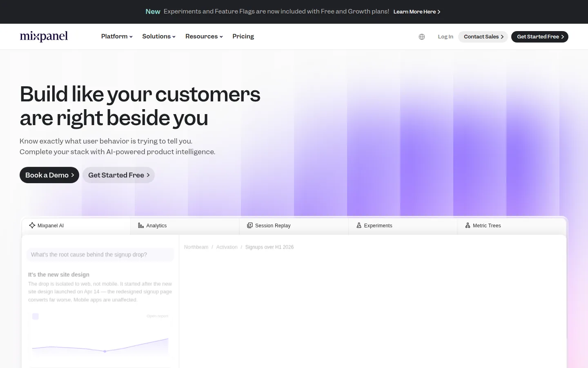The width and height of the screenshot is (588, 368).
Task: Click the hero headline "Build like your customers"
Action: [140, 94]
